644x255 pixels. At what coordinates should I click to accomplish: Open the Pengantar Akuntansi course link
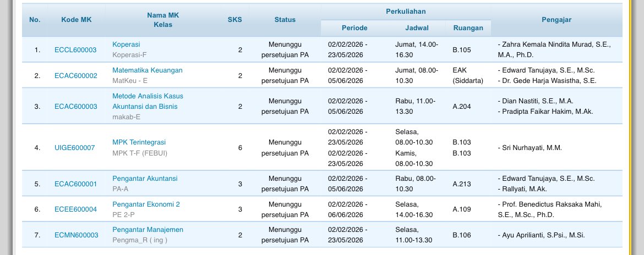(145, 179)
